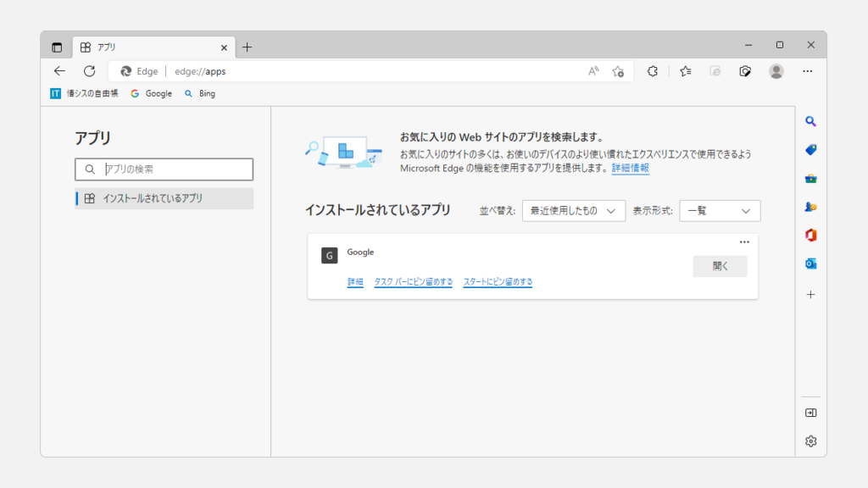The height and width of the screenshot is (488, 868).
Task: Select インストールされているアプリ in the left menu
Action: 164,198
